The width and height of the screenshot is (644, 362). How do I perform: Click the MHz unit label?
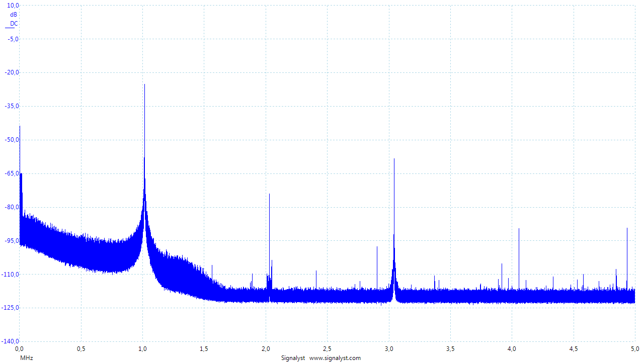pos(26,358)
